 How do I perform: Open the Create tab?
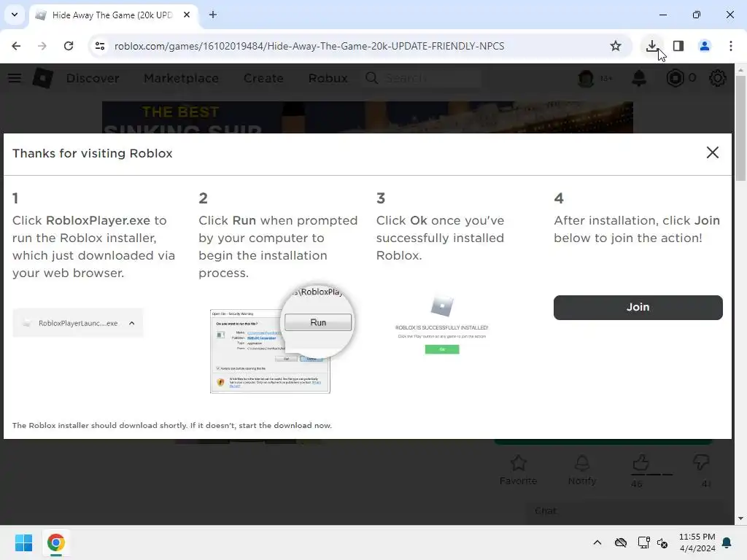pyautogui.click(x=263, y=78)
